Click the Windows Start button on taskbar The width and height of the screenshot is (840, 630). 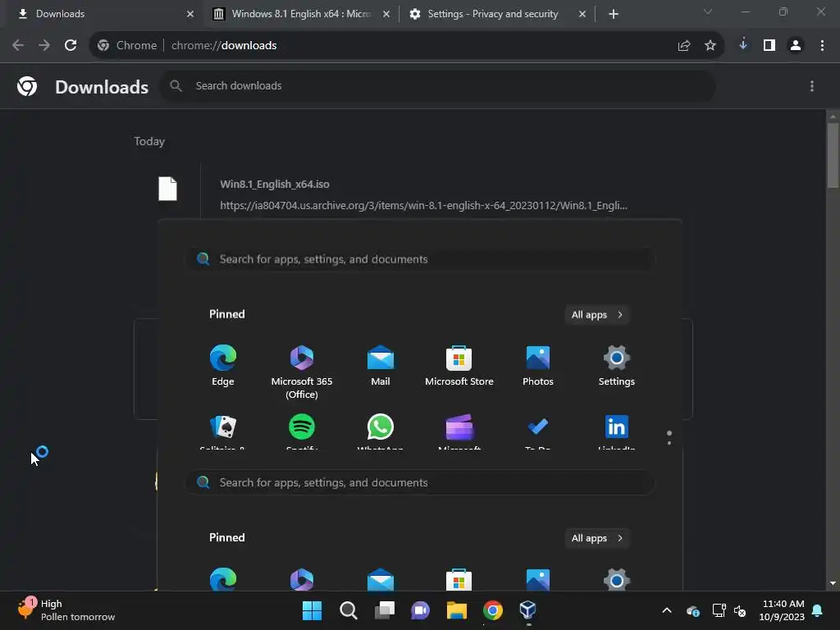(312, 609)
